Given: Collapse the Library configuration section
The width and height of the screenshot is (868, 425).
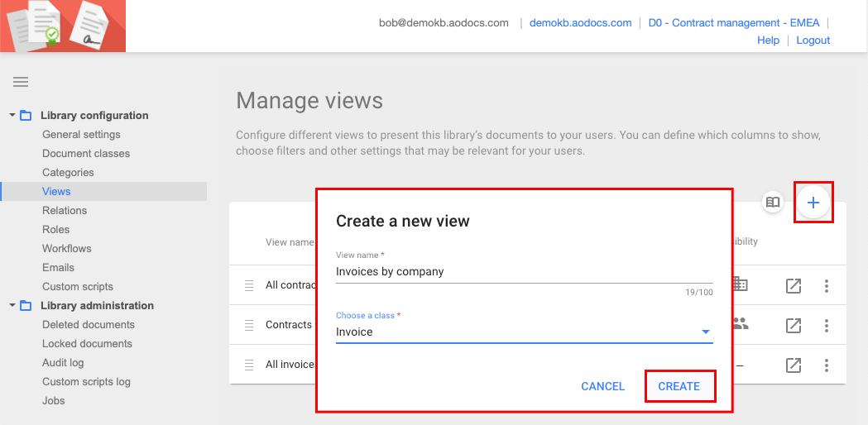Looking at the screenshot, I should 12,116.
